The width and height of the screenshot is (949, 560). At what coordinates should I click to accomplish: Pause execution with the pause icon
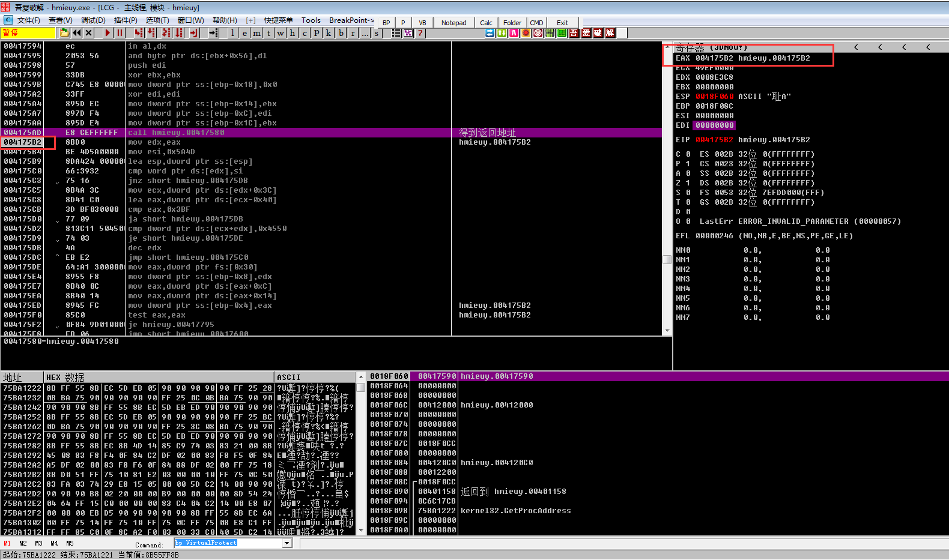[x=120, y=33]
